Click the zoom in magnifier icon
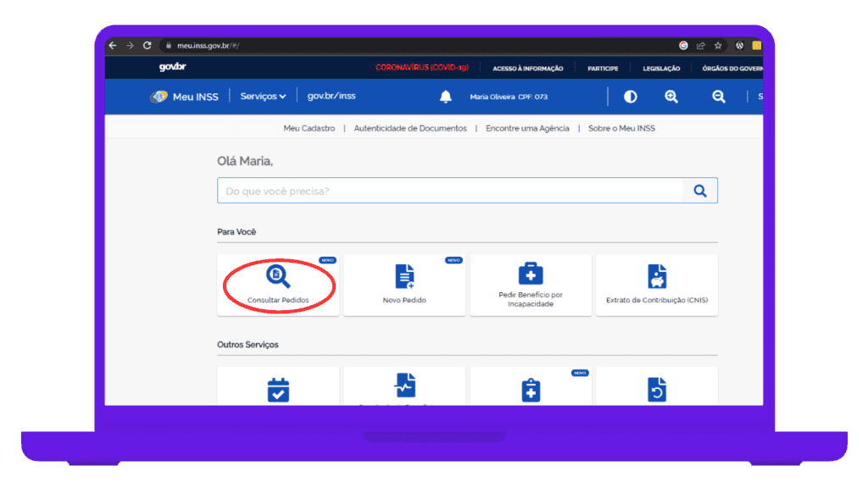Image resolution: width=868 pixels, height=488 pixels. (x=671, y=97)
